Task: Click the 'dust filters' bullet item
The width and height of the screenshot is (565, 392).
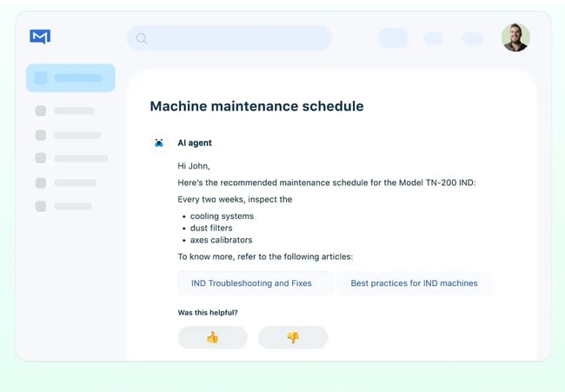Action: tap(211, 228)
